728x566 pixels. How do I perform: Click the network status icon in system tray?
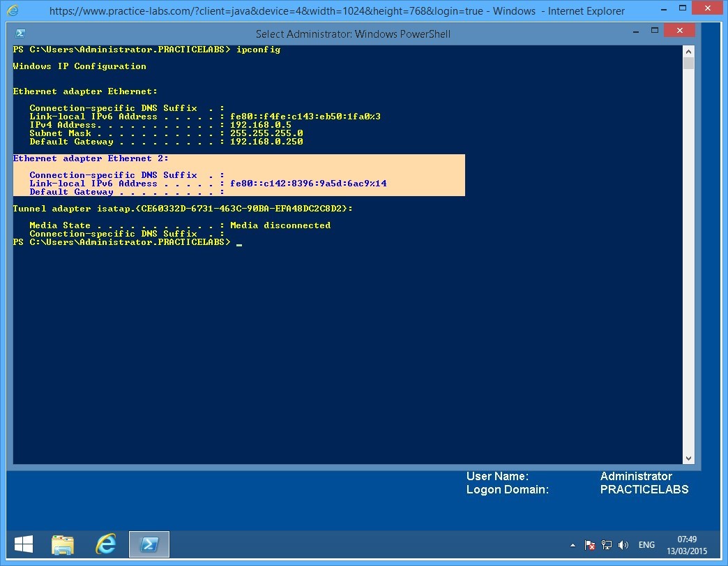[x=606, y=544]
